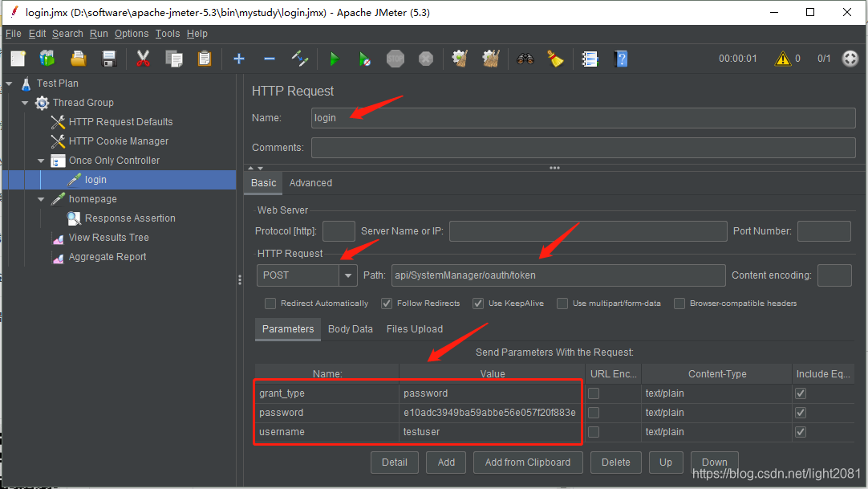Click Start no pauses icon
This screenshot has height=489, width=868.
(364, 59)
